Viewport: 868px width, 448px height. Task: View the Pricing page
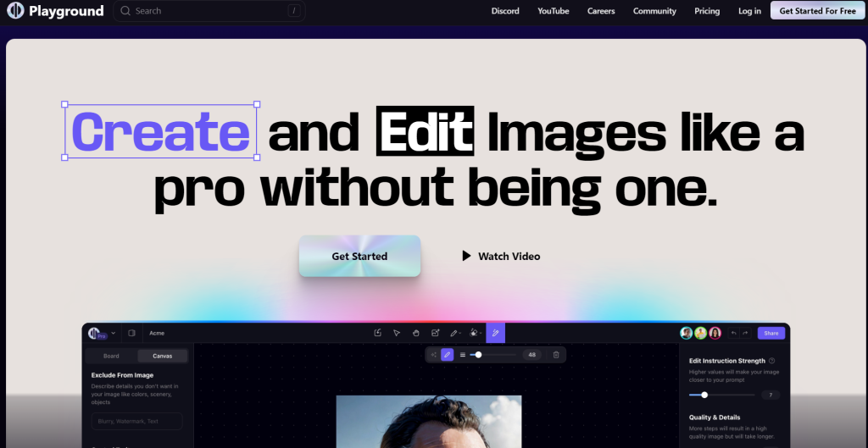coord(707,11)
